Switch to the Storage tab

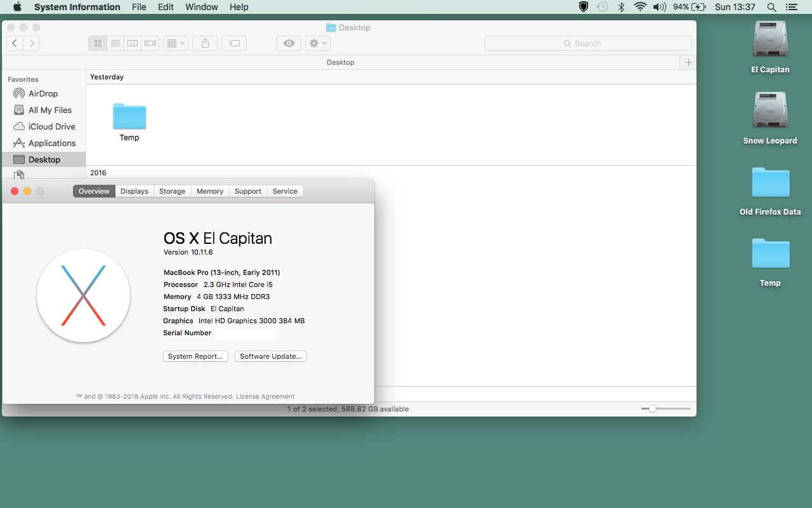click(x=173, y=191)
